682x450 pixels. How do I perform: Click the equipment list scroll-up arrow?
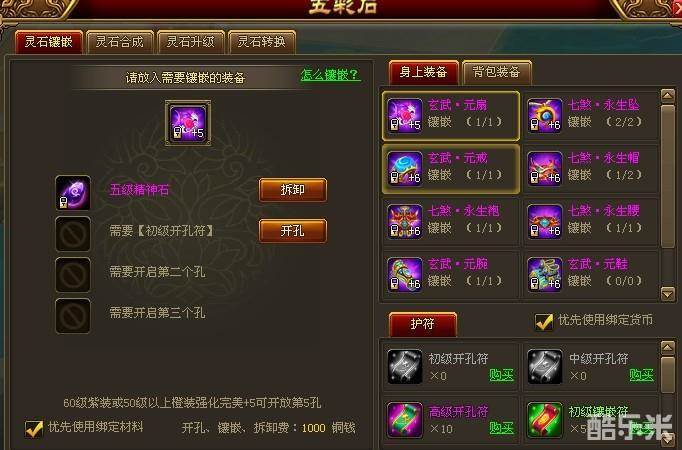click(668, 95)
